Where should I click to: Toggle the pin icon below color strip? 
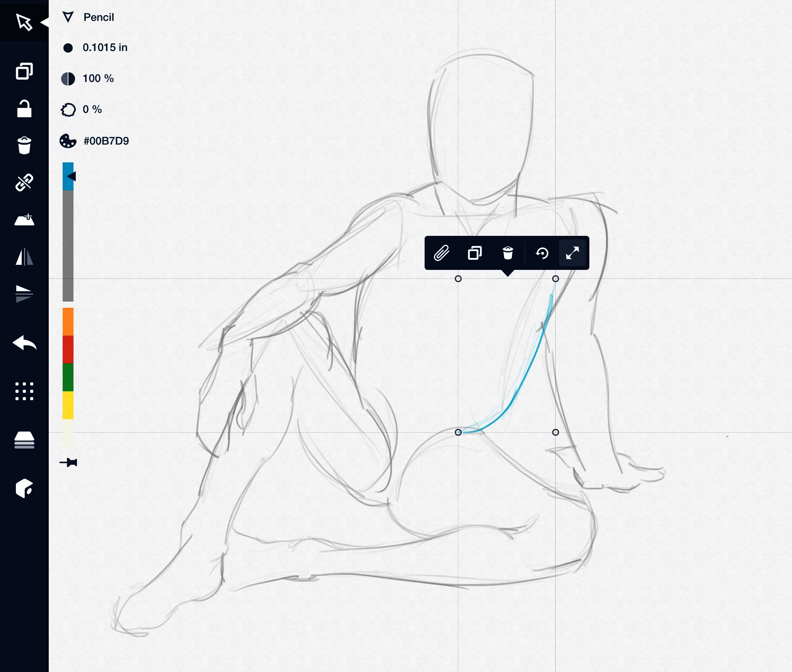[x=68, y=462]
